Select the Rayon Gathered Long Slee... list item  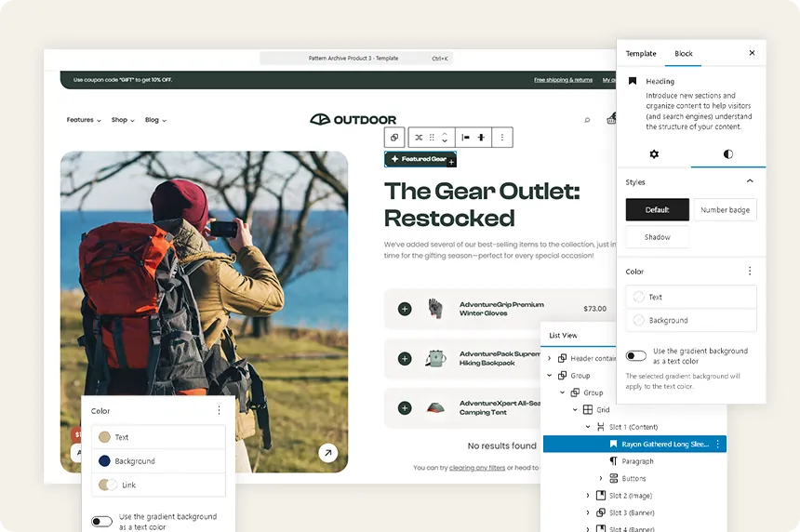(x=634, y=444)
